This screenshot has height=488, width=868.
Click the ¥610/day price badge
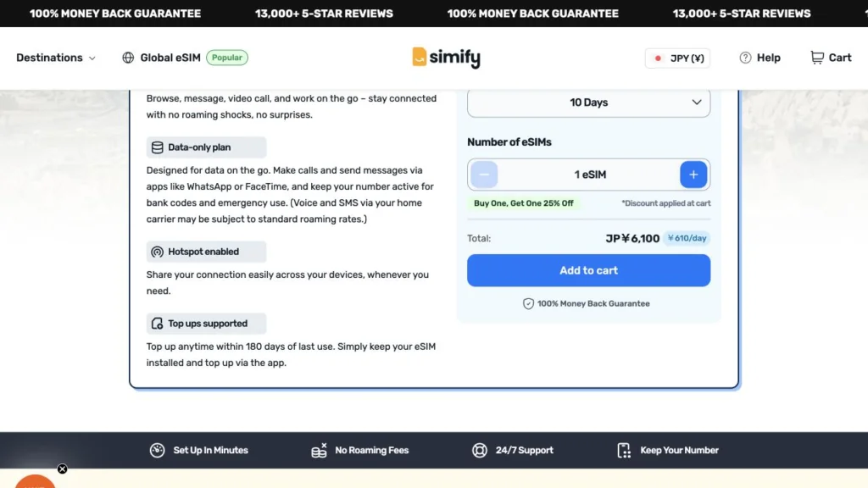(687, 238)
